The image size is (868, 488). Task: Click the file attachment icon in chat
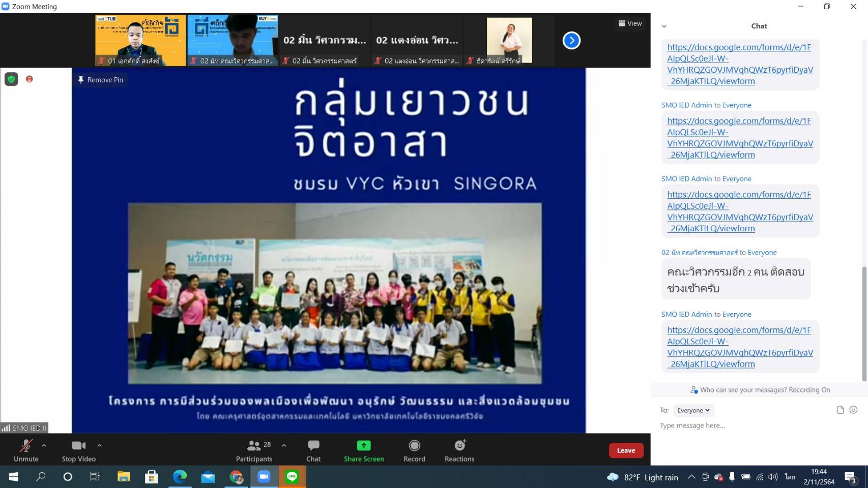coord(840,410)
